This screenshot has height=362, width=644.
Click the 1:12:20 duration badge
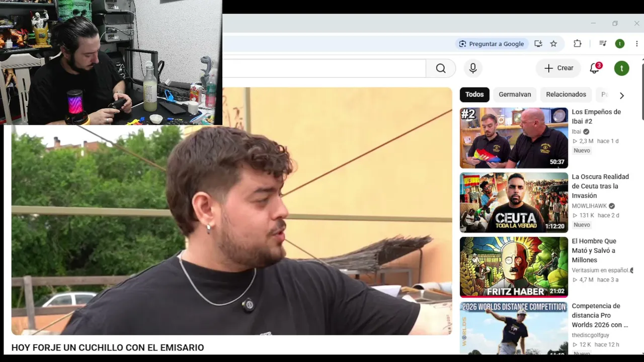[x=555, y=226]
